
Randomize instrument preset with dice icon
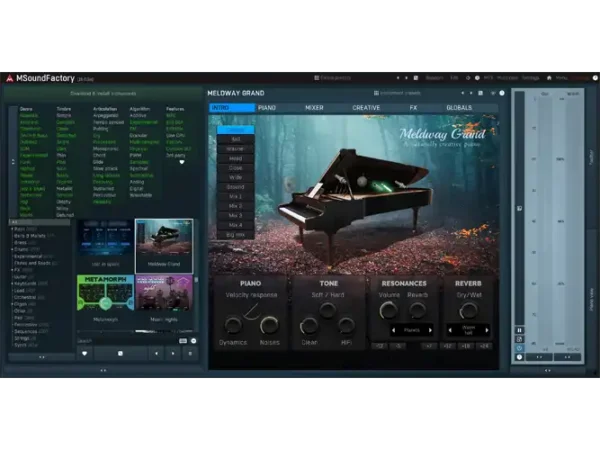pos(481,93)
